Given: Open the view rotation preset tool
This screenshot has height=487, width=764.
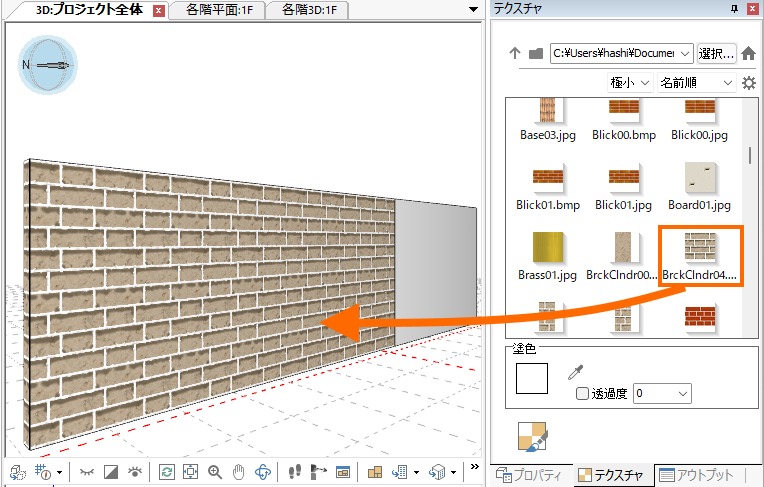Looking at the screenshot, I should [18, 472].
